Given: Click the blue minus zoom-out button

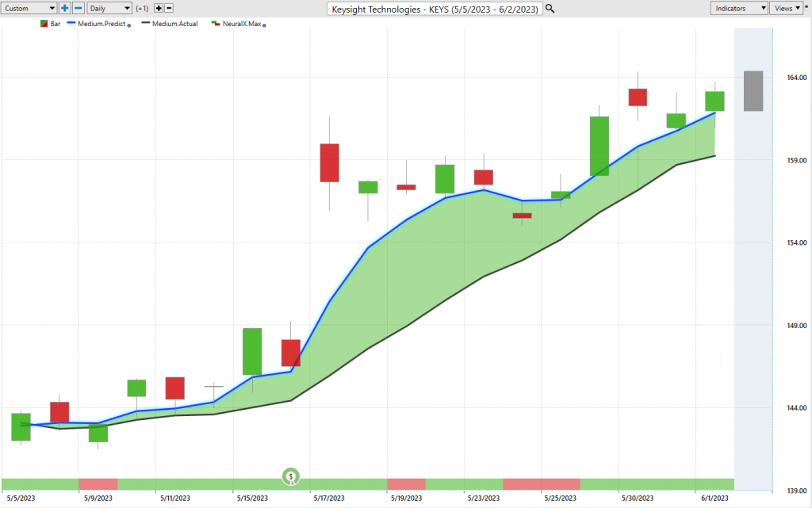Looking at the screenshot, I should 79,8.
